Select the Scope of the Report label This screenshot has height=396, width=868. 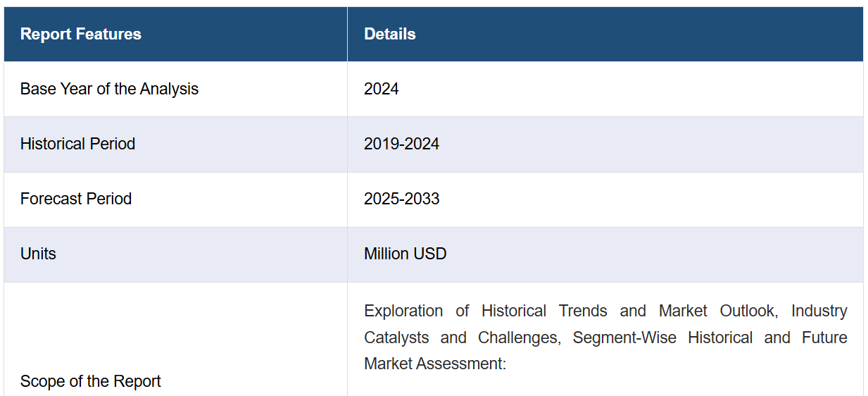[90, 381]
